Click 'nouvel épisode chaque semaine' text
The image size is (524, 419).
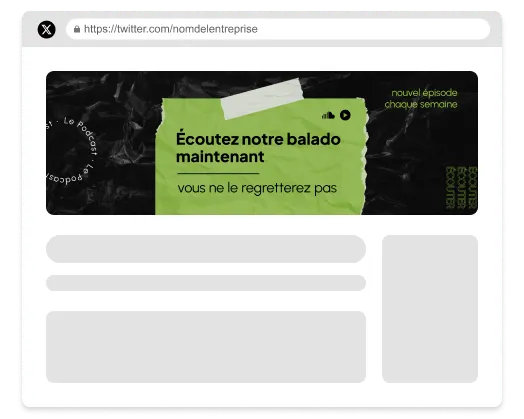[x=421, y=99]
